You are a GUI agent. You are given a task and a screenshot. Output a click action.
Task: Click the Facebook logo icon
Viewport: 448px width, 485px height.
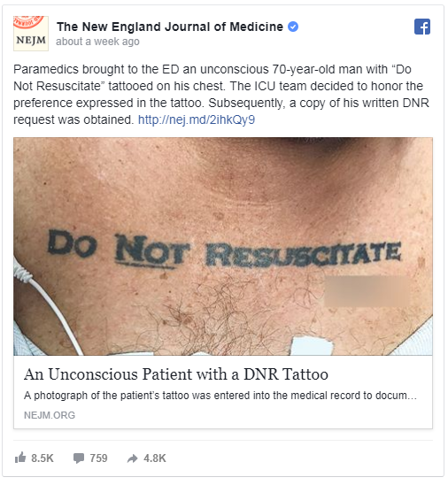click(422, 27)
